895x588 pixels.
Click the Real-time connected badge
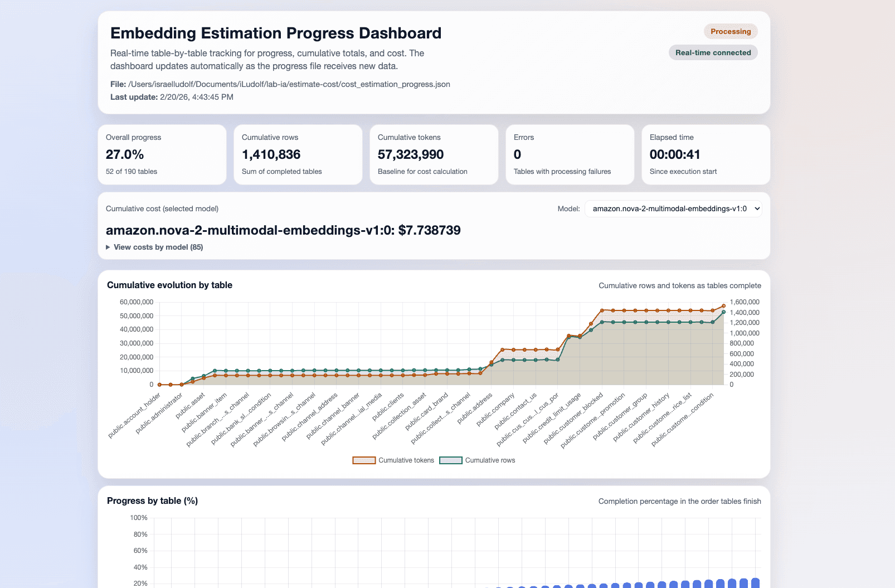[x=713, y=52]
